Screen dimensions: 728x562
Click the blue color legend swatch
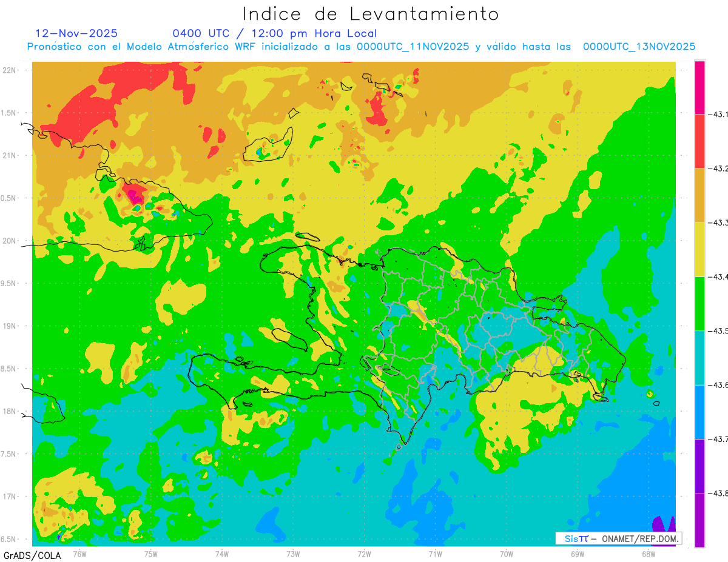699,412
